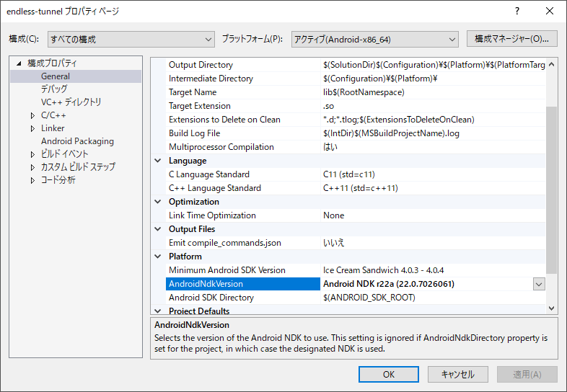
Task: Click the Intermediate Directory value field
Action: [433, 79]
